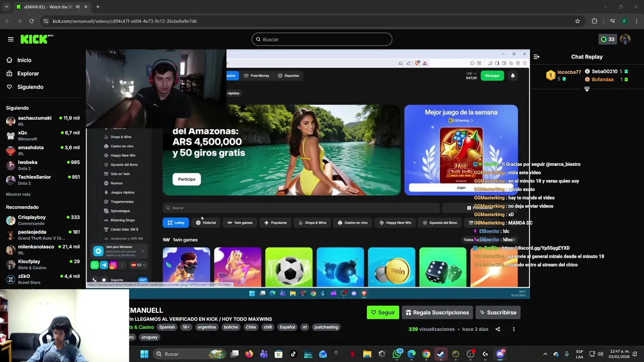644x362 pixels.
Task: Click the Chrome address bar URL
Action: tap(125, 21)
